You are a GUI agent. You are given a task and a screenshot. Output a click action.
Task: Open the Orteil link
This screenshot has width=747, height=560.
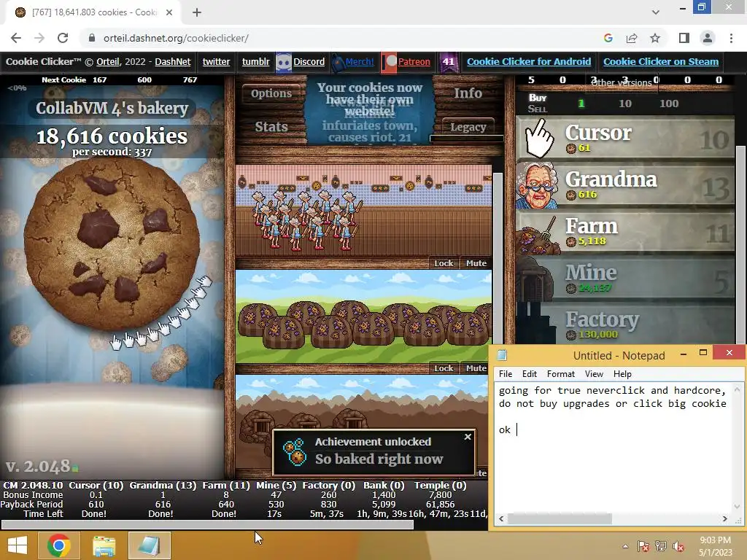tap(108, 62)
